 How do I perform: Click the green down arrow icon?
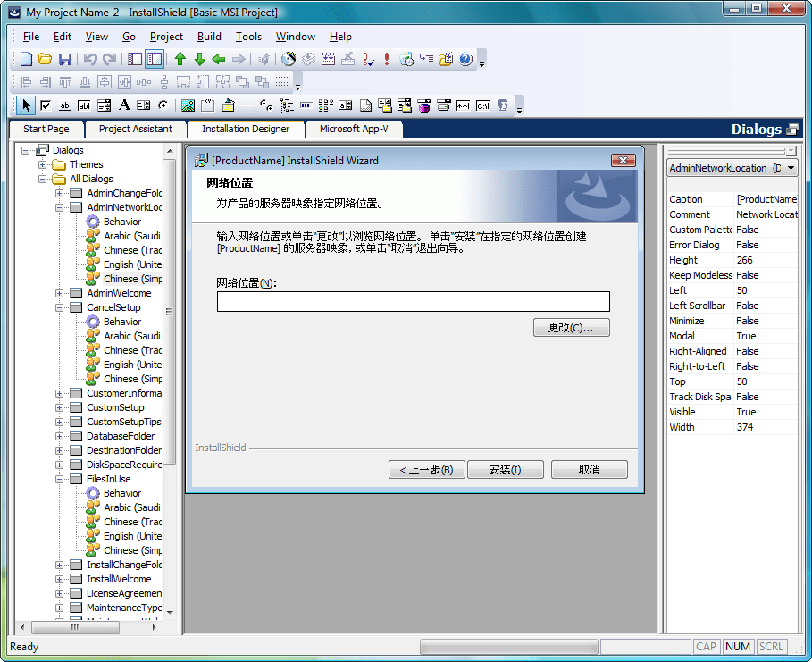pyautogui.click(x=199, y=59)
